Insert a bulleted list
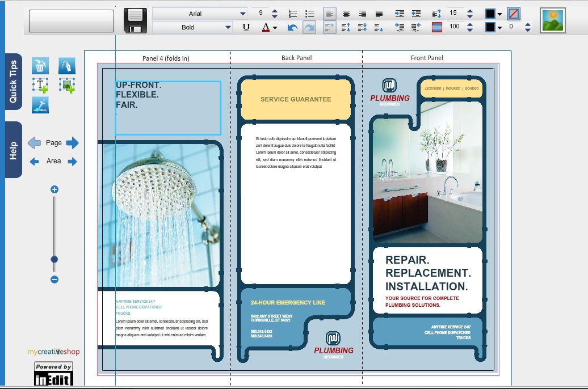The height and width of the screenshot is (389, 588). 309,14
